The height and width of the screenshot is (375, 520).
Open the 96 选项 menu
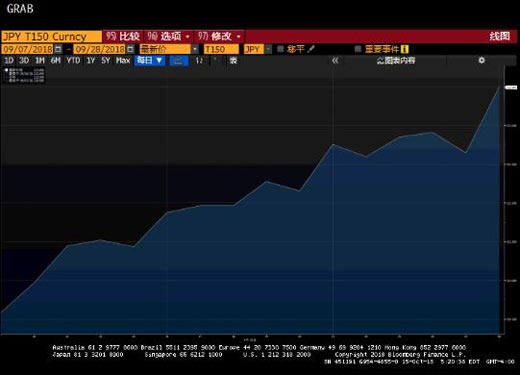click(169, 36)
